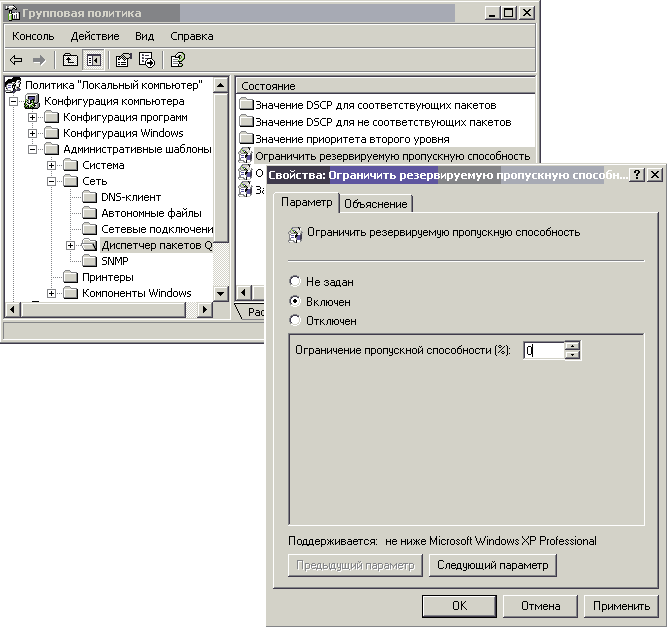Screen dimensions: 667x627
Task: Increase bandwidth limit with spinner up arrow
Action: tap(572, 346)
